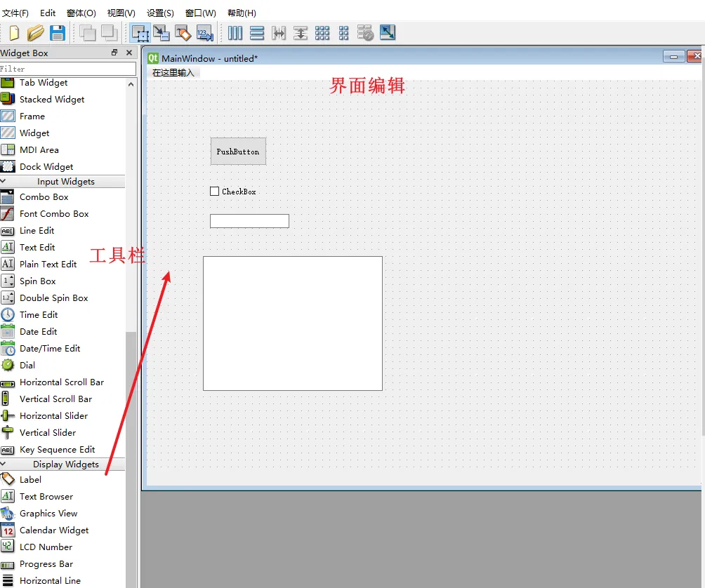
Task: Open the 设置(S) menu
Action: point(161,13)
